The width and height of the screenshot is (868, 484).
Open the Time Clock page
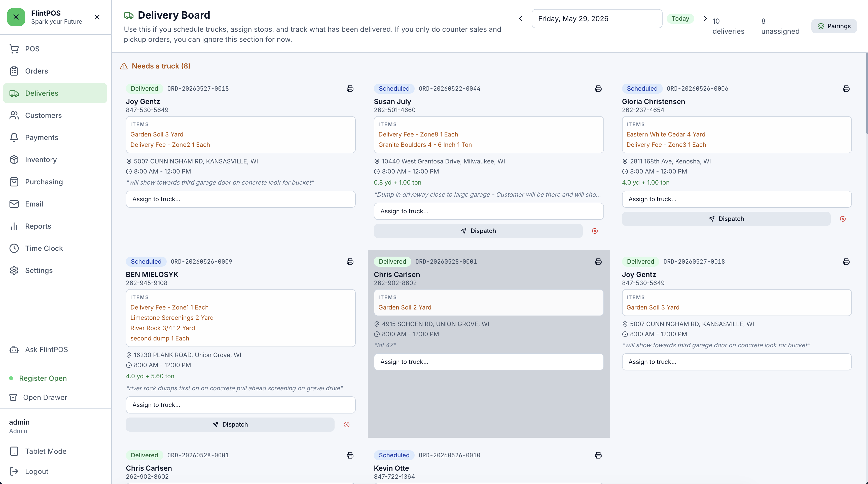tap(55, 248)
